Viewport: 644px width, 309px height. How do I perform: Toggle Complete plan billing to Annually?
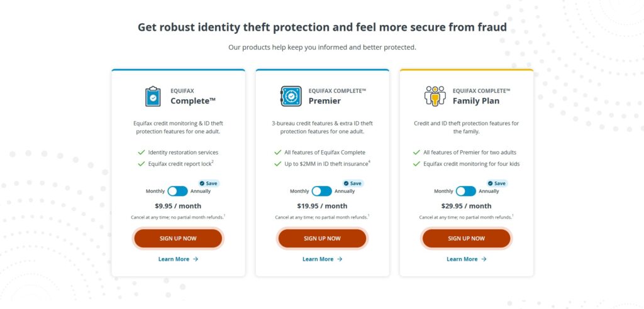(x=177, y=191)
